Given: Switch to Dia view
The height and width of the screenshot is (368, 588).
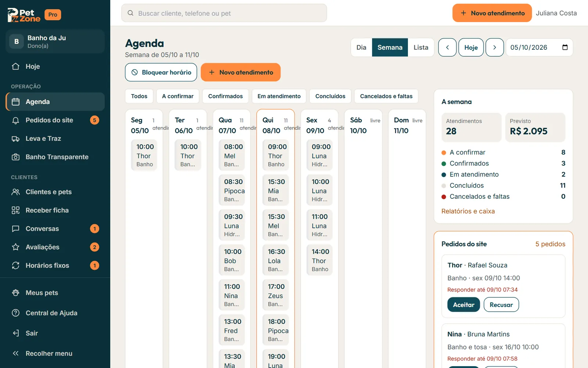Looking at the screenshot, I should pyautogui.click(x=361, y=47).
